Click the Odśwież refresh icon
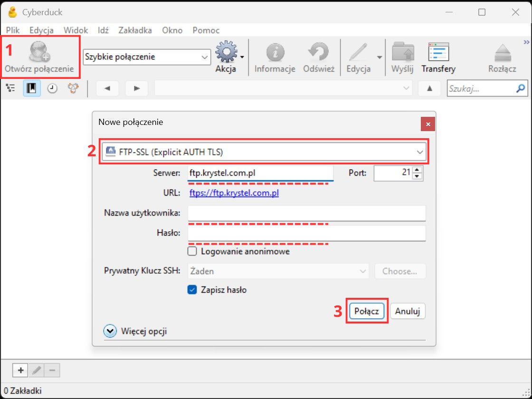This screenshot has width=532, height=399. point(319,52)
